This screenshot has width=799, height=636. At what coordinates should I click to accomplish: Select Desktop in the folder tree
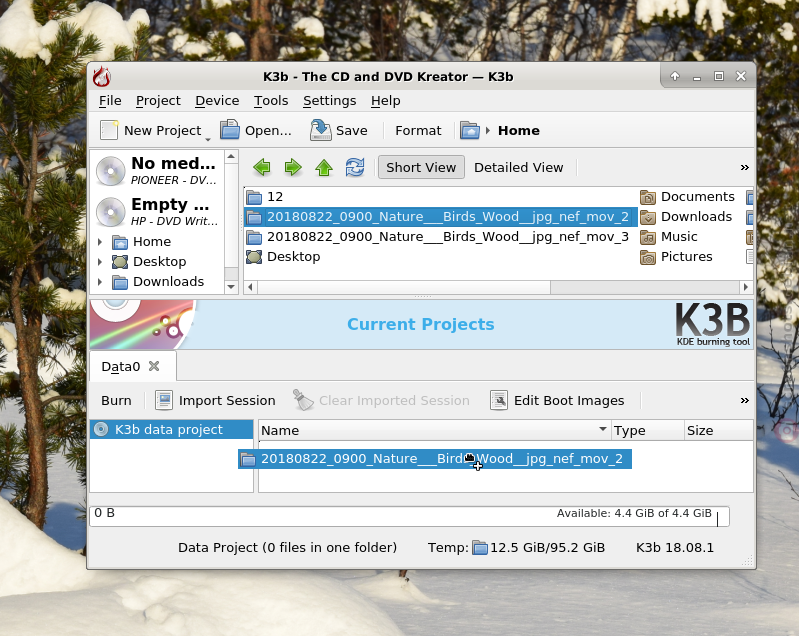pos(159,261)
